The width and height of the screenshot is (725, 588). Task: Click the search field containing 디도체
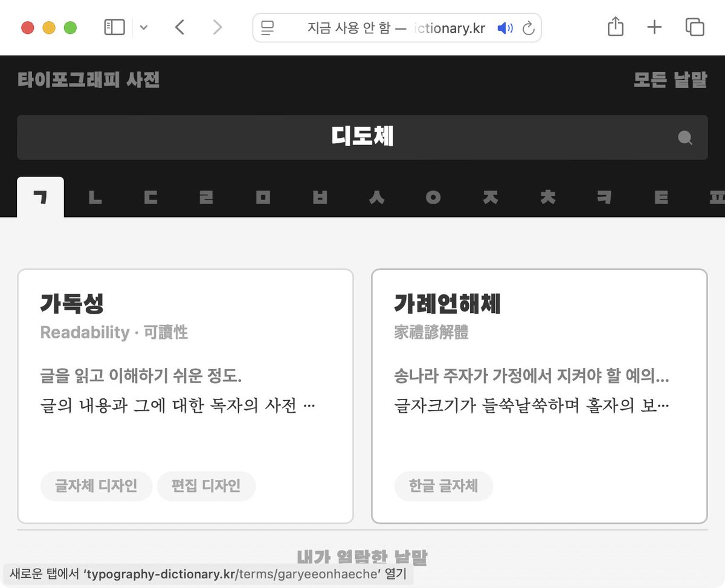point(362,138)
